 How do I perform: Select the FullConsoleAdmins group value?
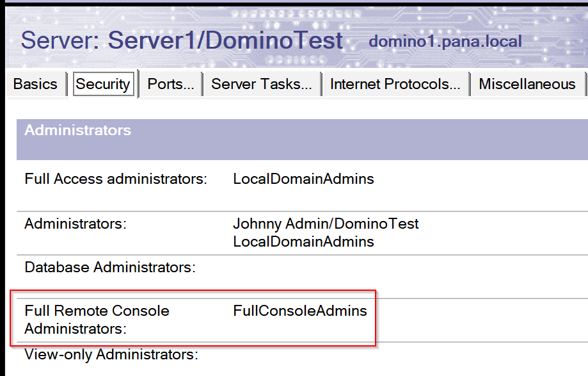coord(300,311)
